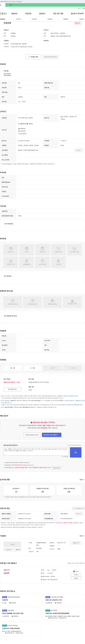Toggle 관심기업 favorite button
This screenshot has height=644, width=85.
coord(8,550)
